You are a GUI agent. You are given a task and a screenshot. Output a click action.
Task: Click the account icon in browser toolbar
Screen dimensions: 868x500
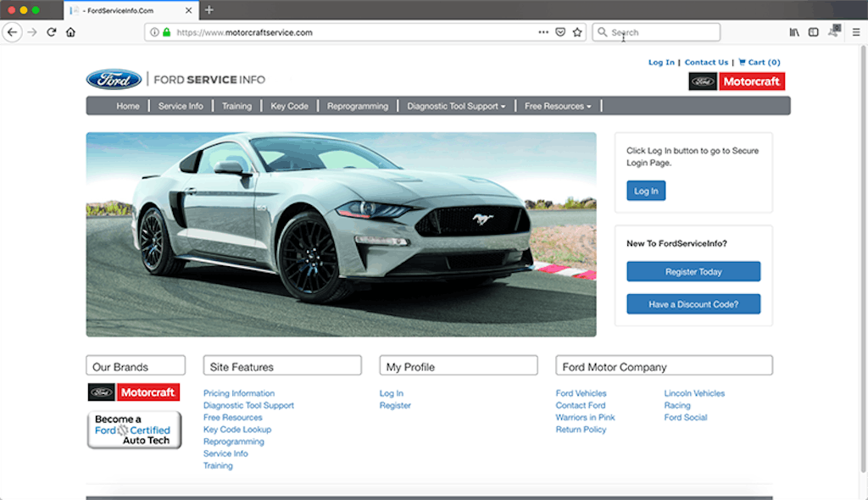click(834, 31)
